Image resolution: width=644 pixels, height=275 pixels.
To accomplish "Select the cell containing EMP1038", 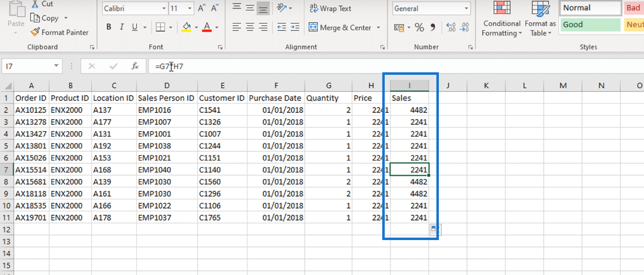I will (167, 146).
